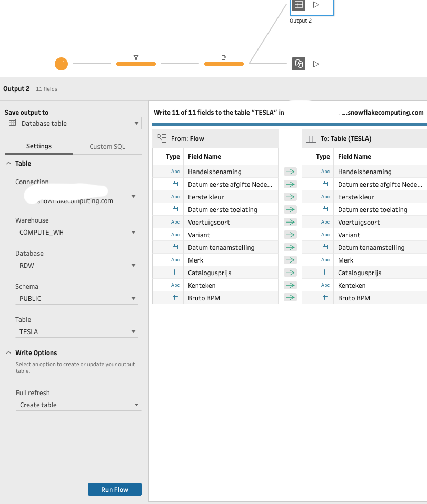Run the lower output step play icon
Image resolution: width=427 pixels, height=504 pixels.
point(316,64)
